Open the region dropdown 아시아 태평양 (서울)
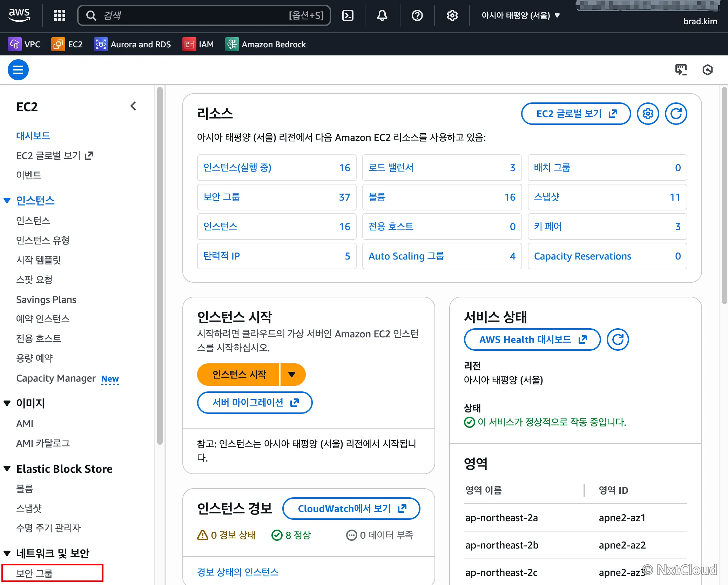The image size is (728, 585). [x=520, y=15]
